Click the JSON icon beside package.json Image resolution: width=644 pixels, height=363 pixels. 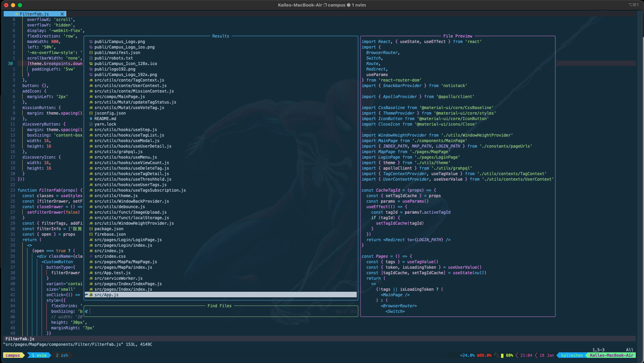[91, 229]
